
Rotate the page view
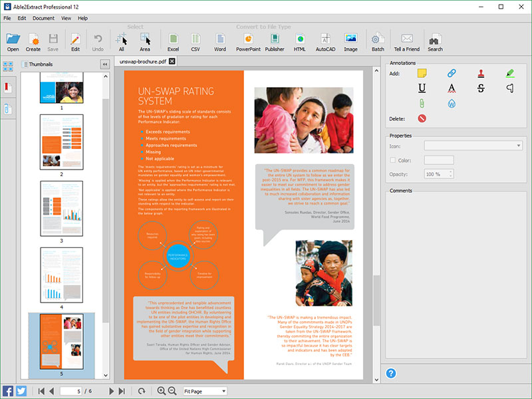coord(142,391)
